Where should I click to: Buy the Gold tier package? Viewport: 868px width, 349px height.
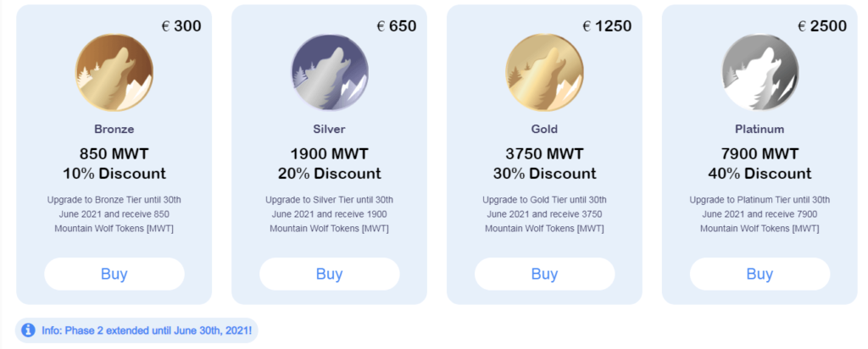pyautogui.click(x=545, y=274)
